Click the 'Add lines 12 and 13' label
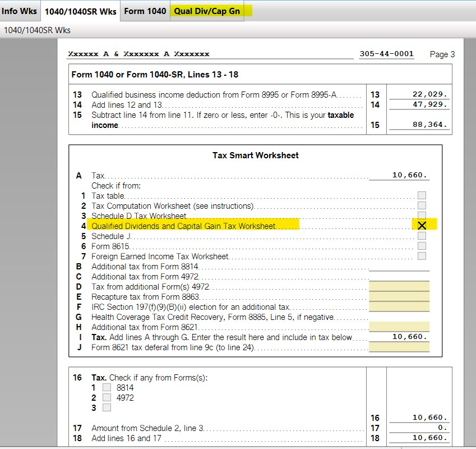The width and height of the screenshot is (476, 449). click(x=127, y=105)
